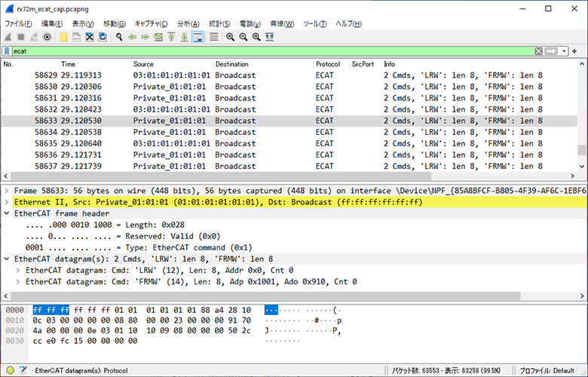
Task: Go forward in packet history
Action: pos(145,37)
